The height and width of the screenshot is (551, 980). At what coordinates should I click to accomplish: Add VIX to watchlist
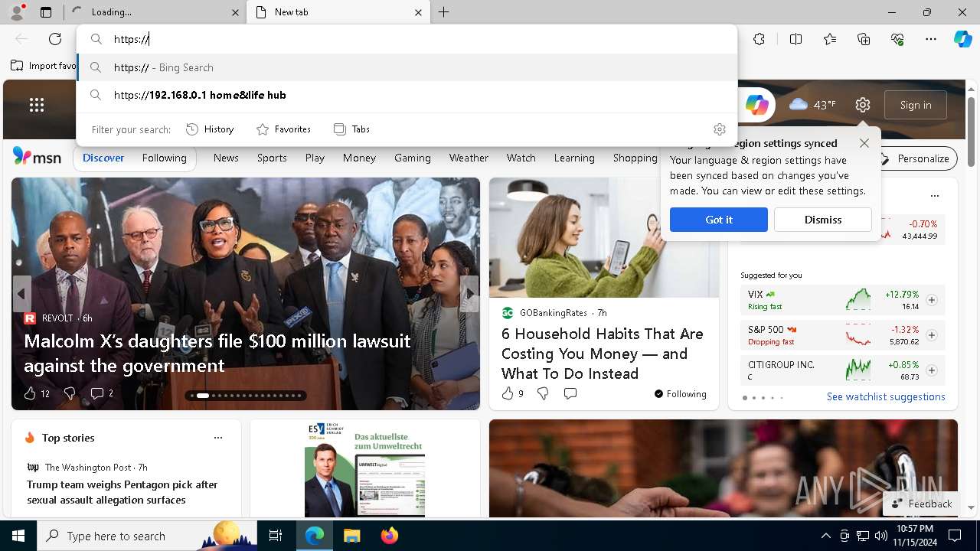pyautogui.click(x=931, y=300)
